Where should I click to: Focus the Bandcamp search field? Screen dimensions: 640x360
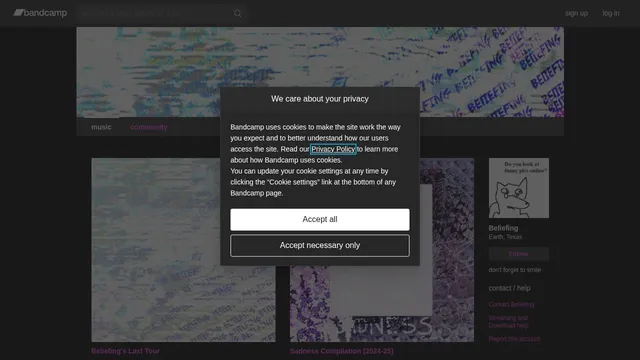[x=156, y=13]
